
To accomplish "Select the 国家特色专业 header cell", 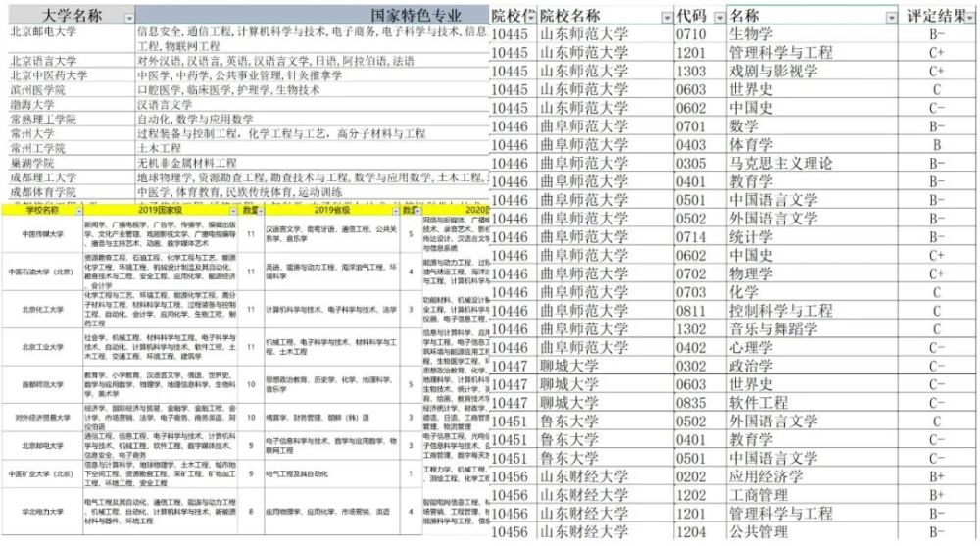I will pyautogui.click(x=313, y=15).
